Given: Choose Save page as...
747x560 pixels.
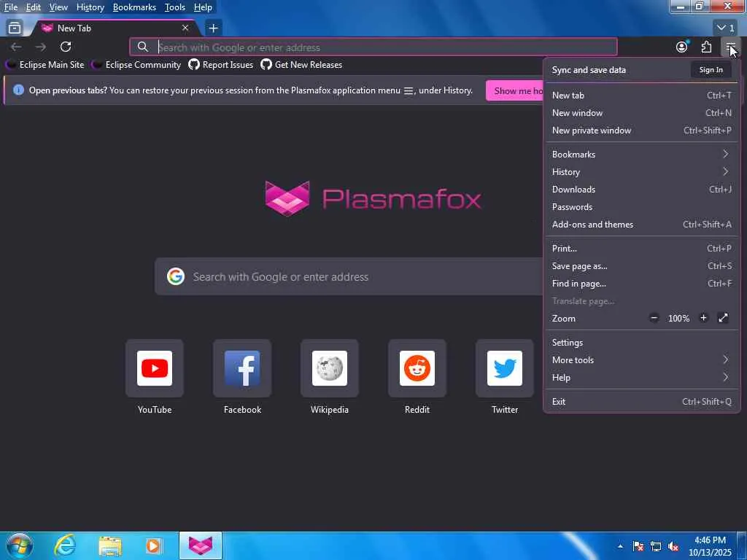Looking at the screenshot, I should [642, 266].
